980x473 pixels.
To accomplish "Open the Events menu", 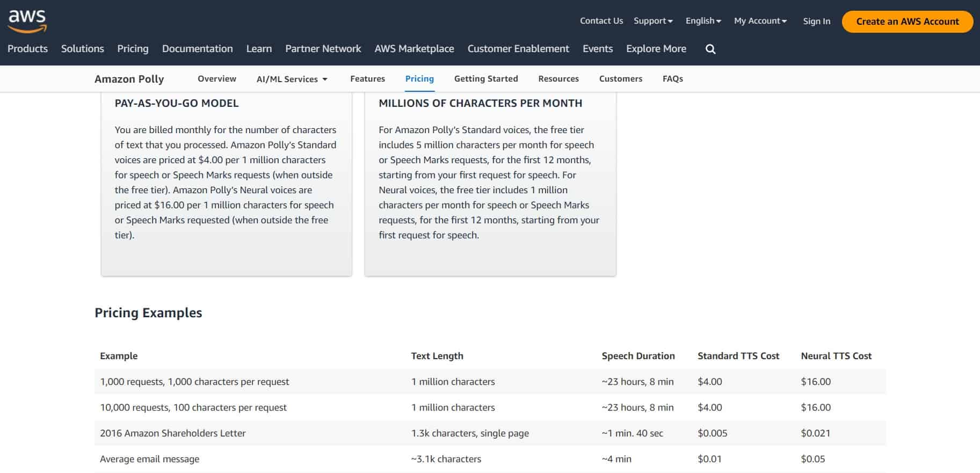I will (x=598, y=49).
